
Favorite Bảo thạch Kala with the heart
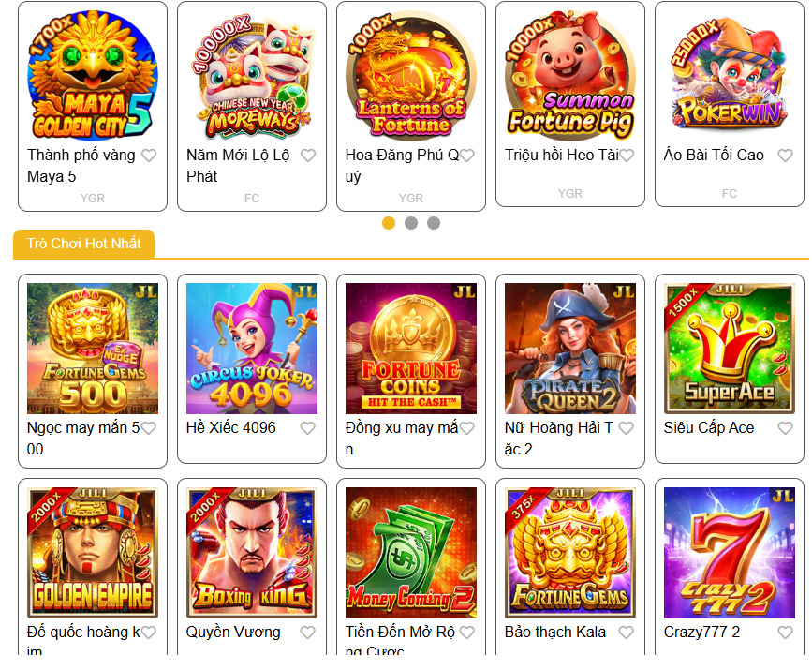pos(627,633)
